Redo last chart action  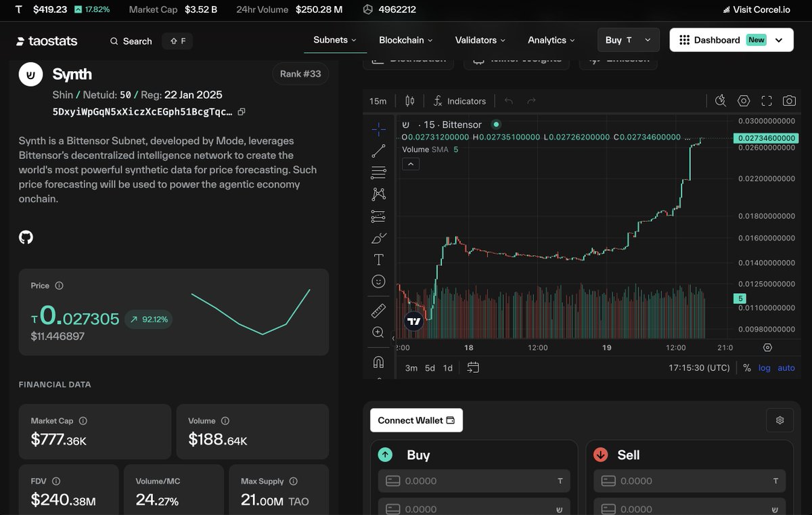pos(531,101)
